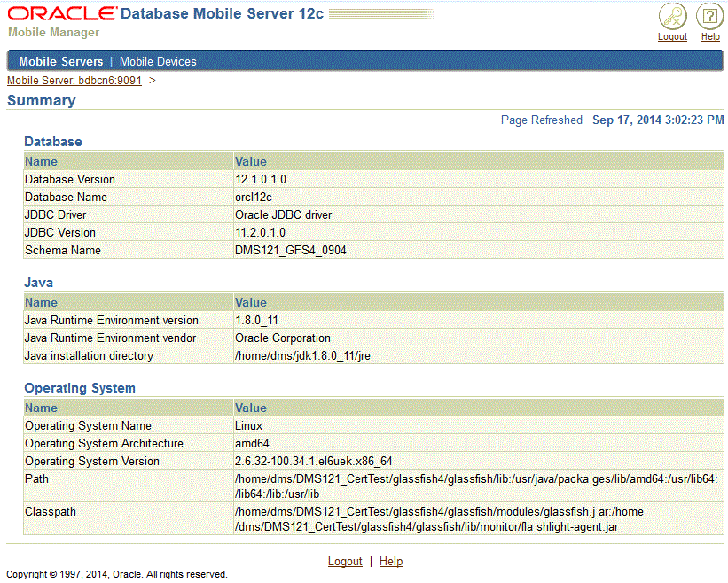Screen dimensions: 728x583
Task: Click the Oracle logo in header
Action: pyautogui.click(x=62, y=13)
